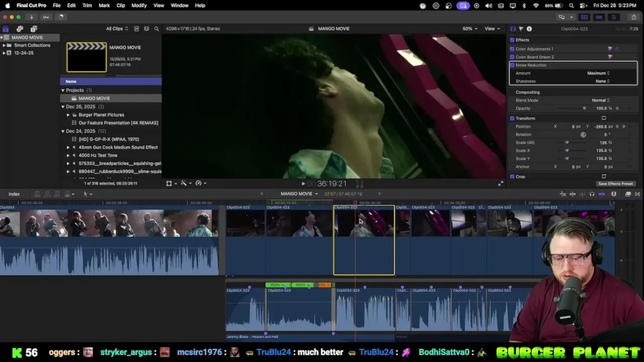Collapse the Projects group

coord(63,90)
